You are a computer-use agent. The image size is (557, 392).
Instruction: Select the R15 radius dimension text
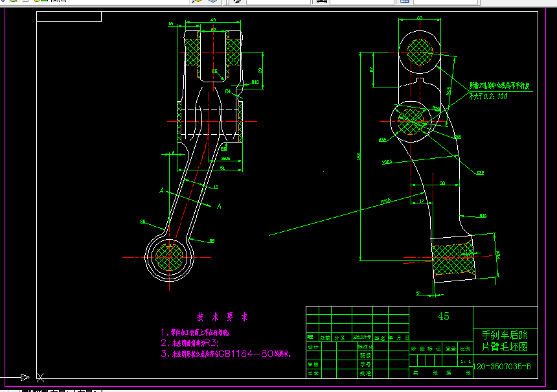coord(483,215)
